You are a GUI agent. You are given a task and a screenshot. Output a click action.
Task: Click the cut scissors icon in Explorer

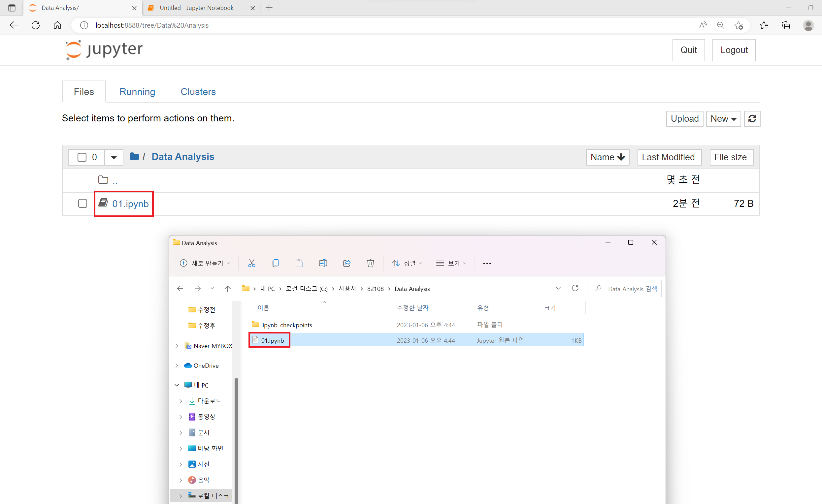251,263
